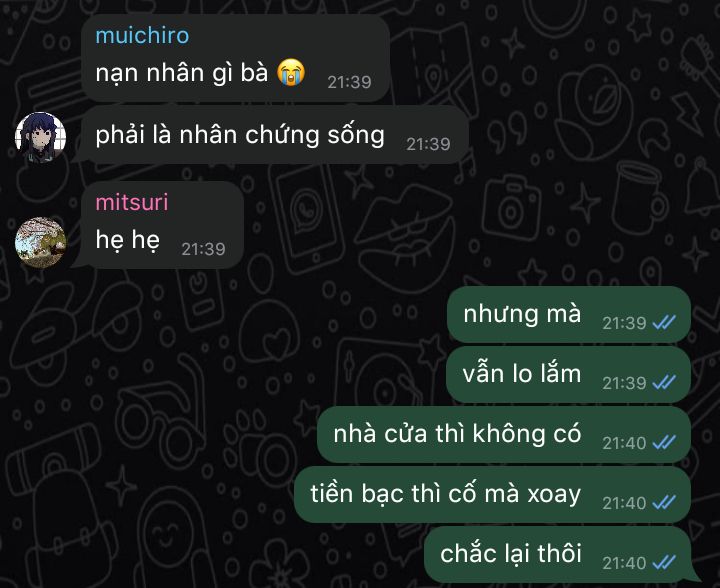Click the read checkmarks on 'vẫn lo lắm'
Image resolution: width=720 pixels, height=588 pixels.
[x=664, y=382]
